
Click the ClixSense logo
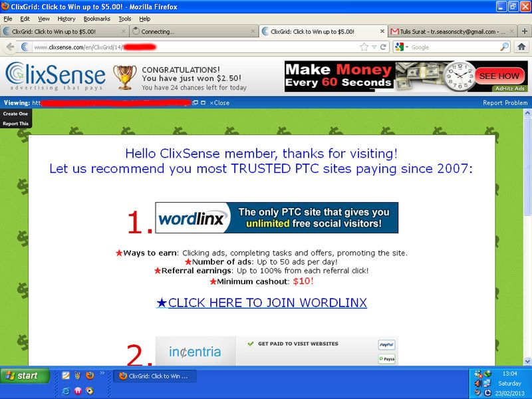(56, 76)
